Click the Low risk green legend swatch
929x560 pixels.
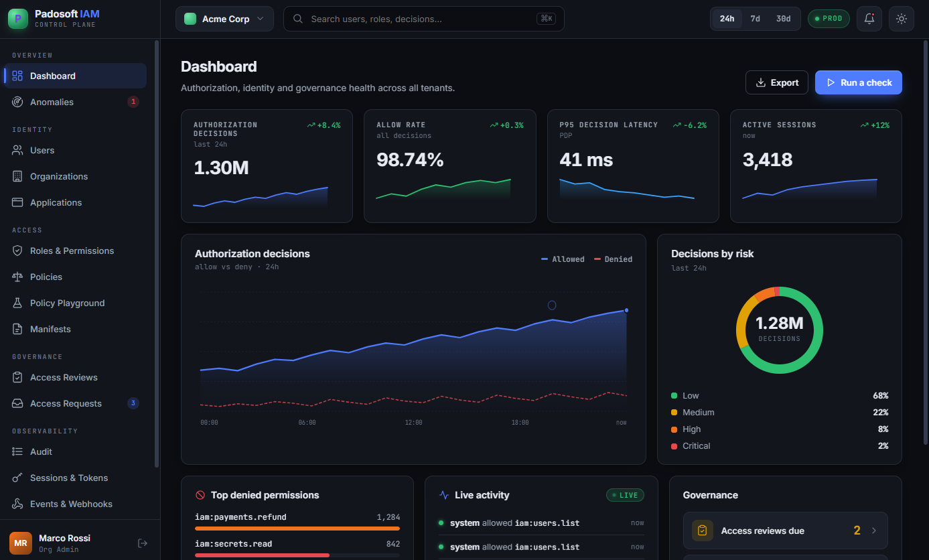(674, 396)
